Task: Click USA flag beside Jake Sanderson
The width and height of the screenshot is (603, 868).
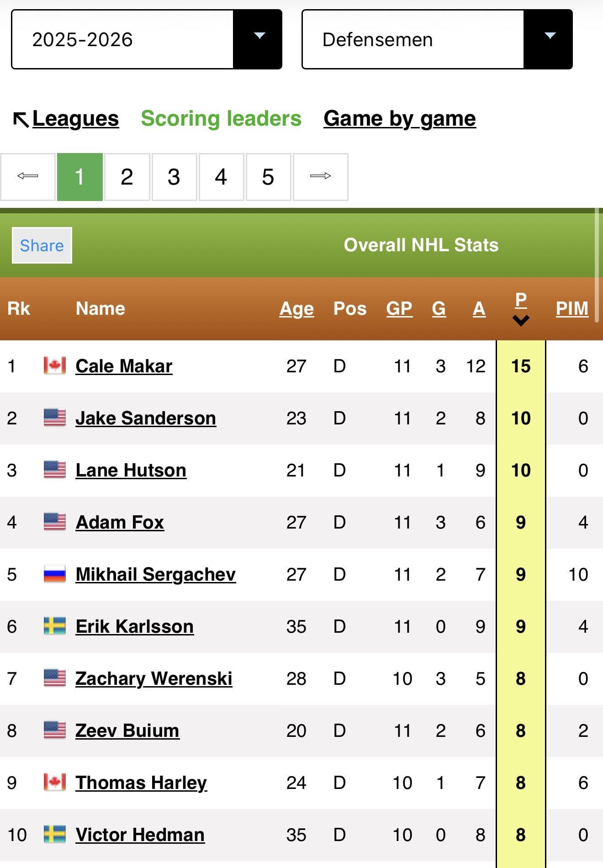Action: (x=55, y=418)
